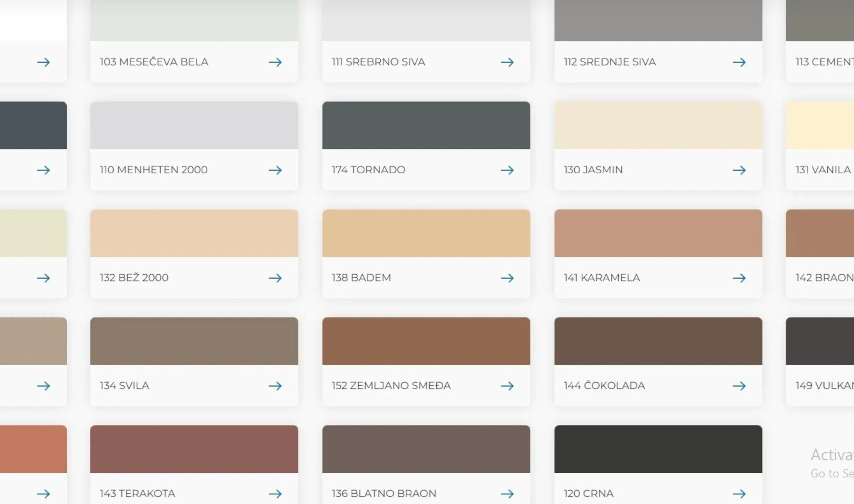Viewport: 854px width, 504px height.
Task: Select the 134 SVILA color swatch
Action: pos(194,341)
